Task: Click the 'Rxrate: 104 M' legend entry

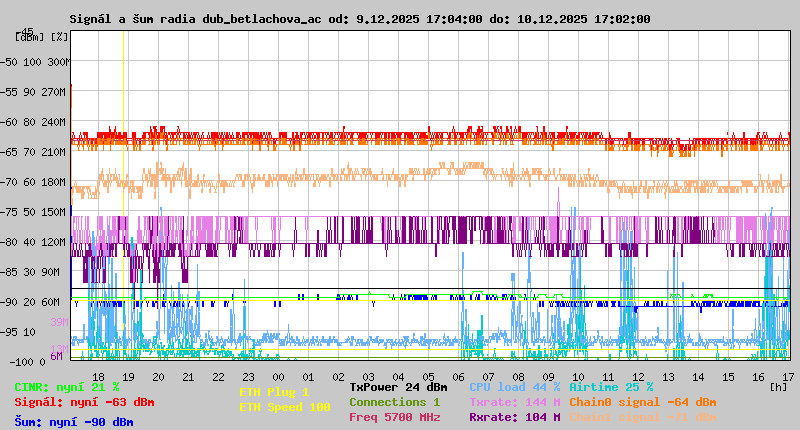Action: coord(514,417)
